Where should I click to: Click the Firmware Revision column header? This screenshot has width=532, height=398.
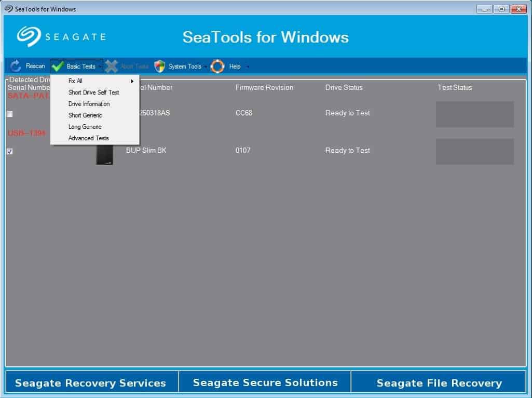pos(264,88)
